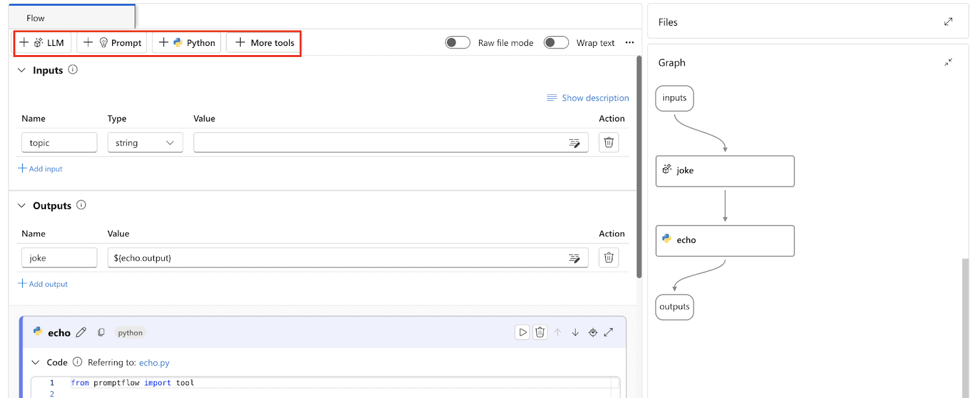Collapse the Graph panel

[948, 62]
